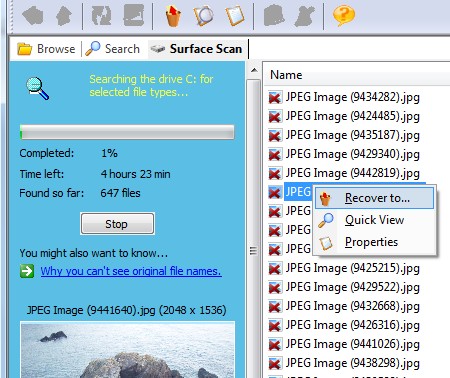Click the deleted-file icon of JPEG Image (9426316).jpg

[x=275, y=325]
